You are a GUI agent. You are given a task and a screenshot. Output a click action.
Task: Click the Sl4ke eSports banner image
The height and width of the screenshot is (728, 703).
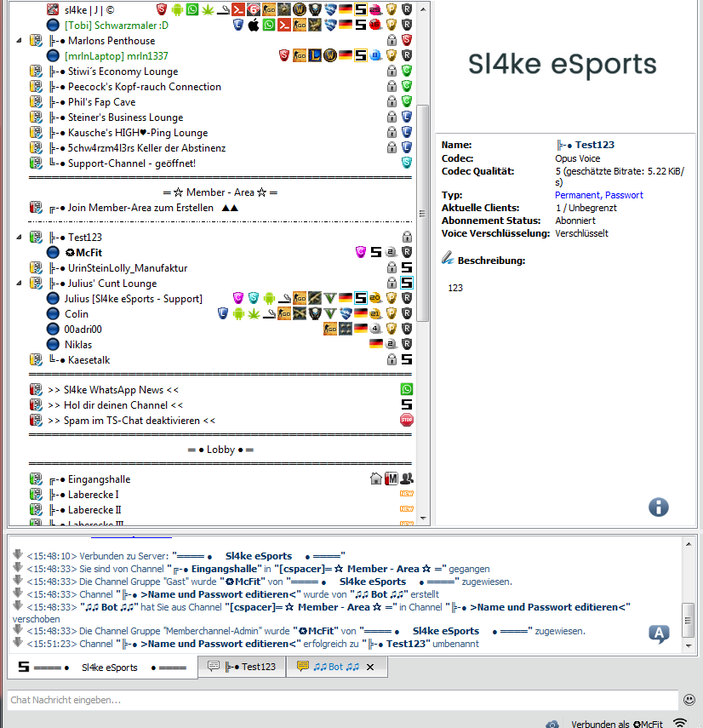pyautogui.click(x=563, y=64)
